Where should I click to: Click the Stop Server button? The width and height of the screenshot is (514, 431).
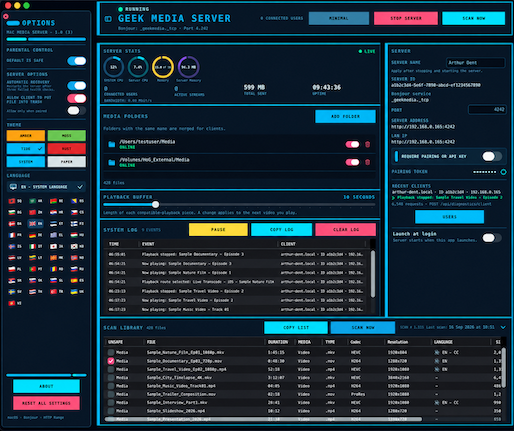[x=406, y=18]
